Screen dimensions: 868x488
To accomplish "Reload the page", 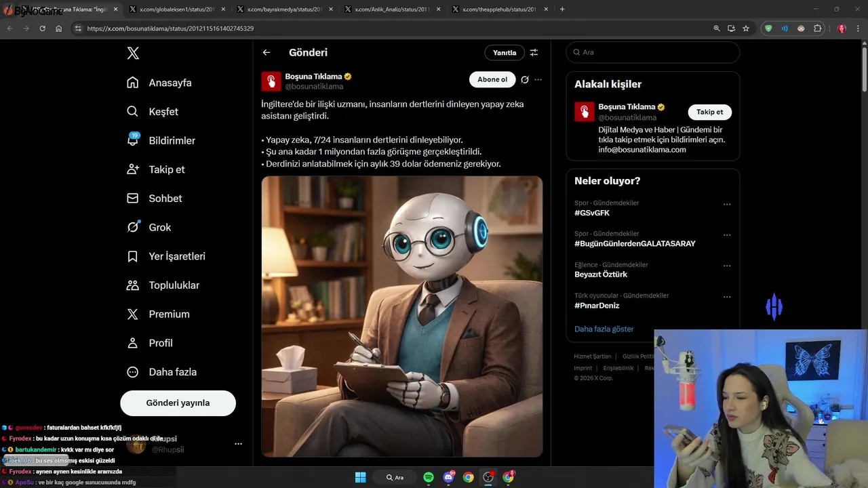I will 42,28.
